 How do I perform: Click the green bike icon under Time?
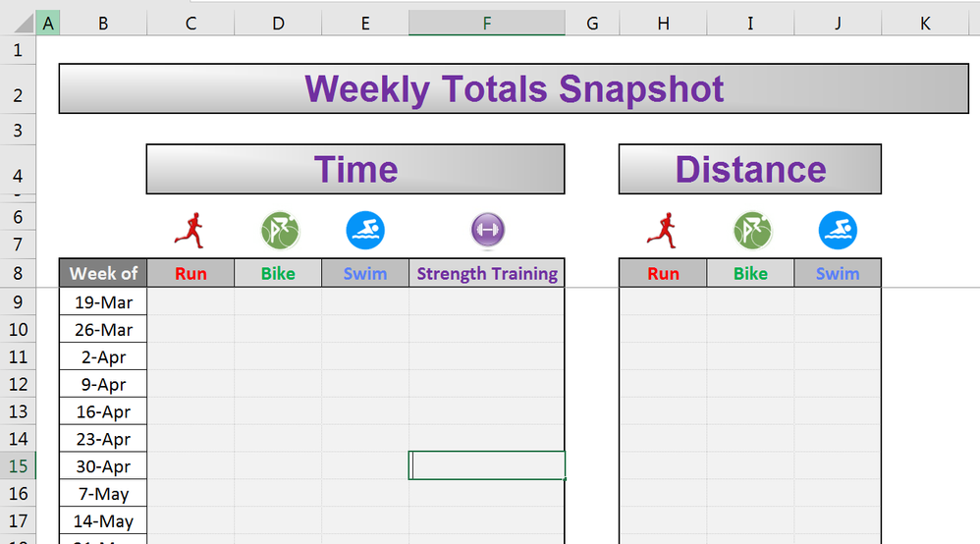point(279,231)
